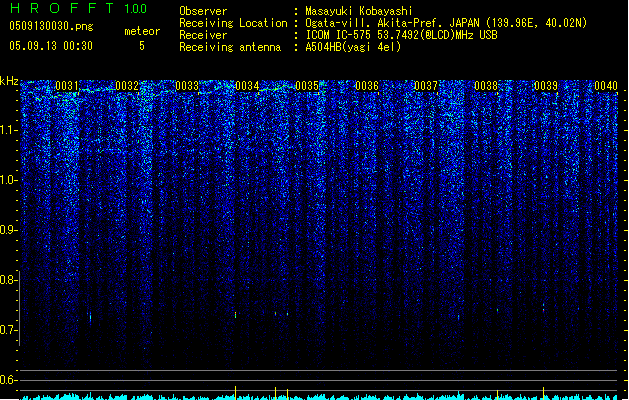Click time marker 0038

(x=486, y=86)
